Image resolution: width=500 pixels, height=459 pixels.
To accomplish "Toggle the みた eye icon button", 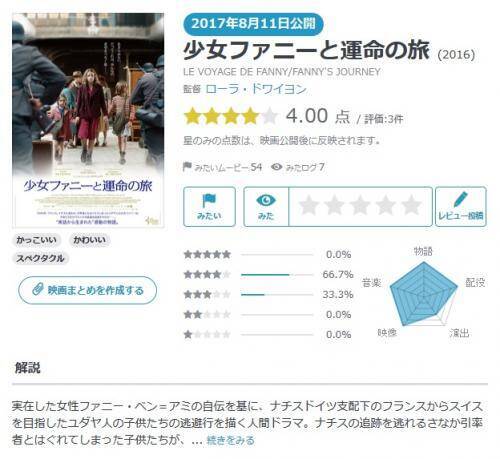I will (x=266, y=207).
